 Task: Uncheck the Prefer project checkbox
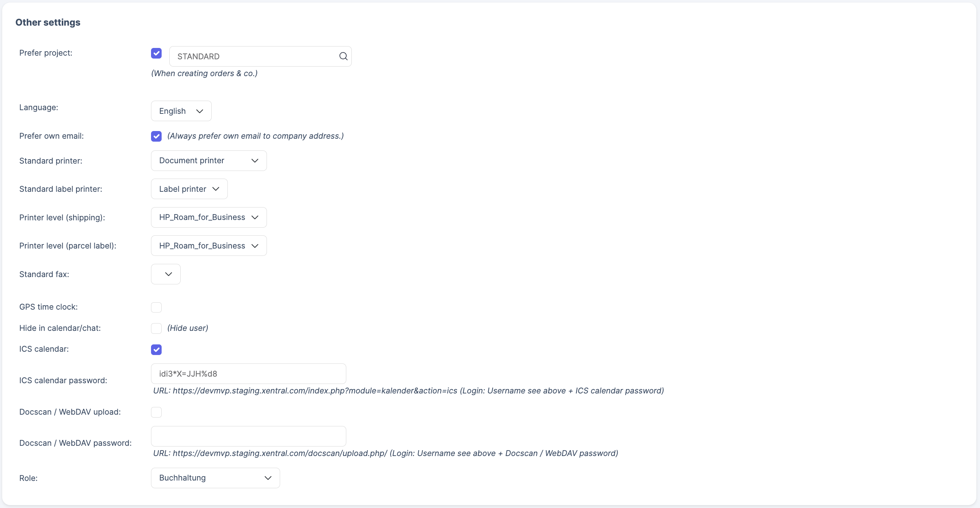pos(156,53)
